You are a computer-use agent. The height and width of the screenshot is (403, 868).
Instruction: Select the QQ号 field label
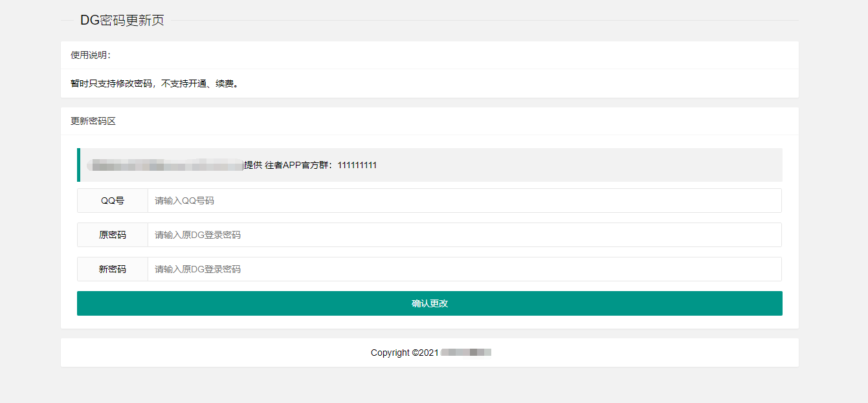tap(111, 201)
